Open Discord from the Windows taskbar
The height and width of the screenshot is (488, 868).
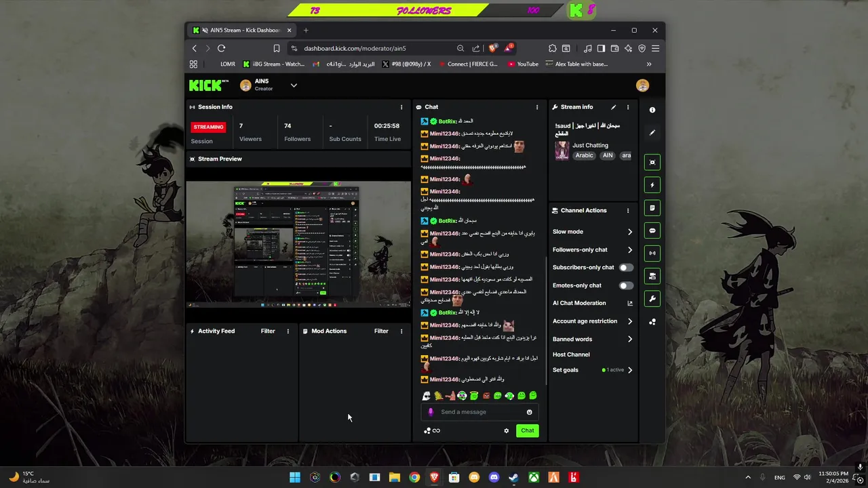(x=494, y=477)
